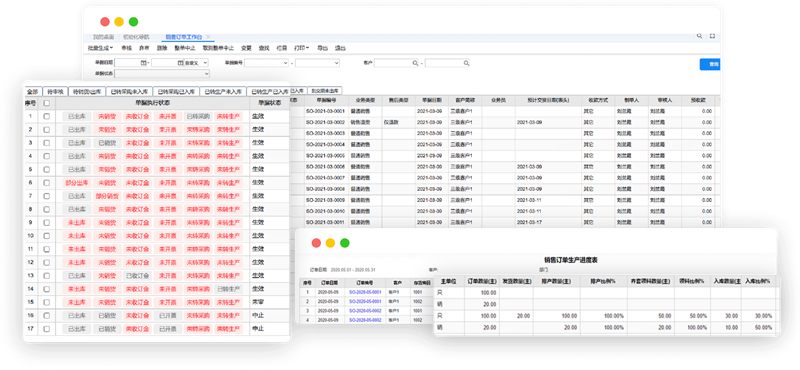Check the checkbox for row 6
Viewport: 800px width, 370px height.
(x=46, y=183)
